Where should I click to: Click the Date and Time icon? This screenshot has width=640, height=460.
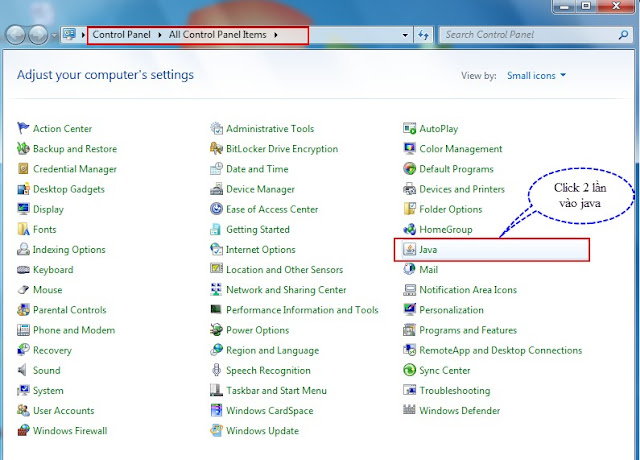pyautogui.click(x=216, y=169)
